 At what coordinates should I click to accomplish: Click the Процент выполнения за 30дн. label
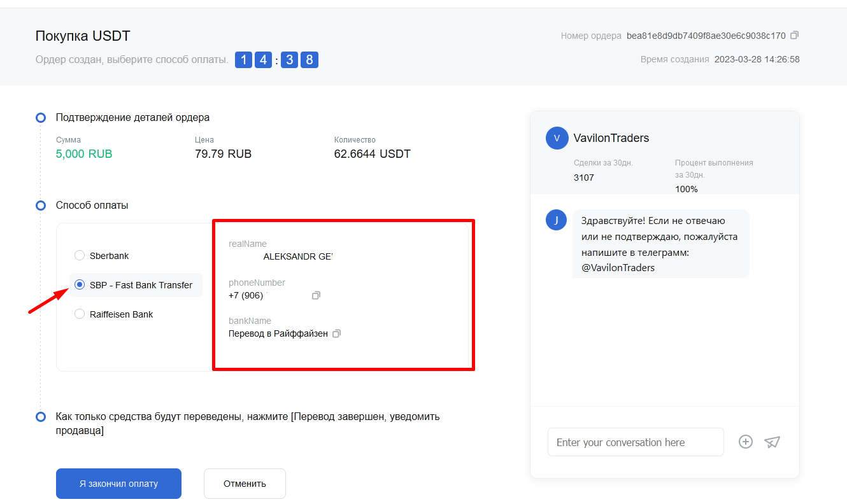click(714, 169)
